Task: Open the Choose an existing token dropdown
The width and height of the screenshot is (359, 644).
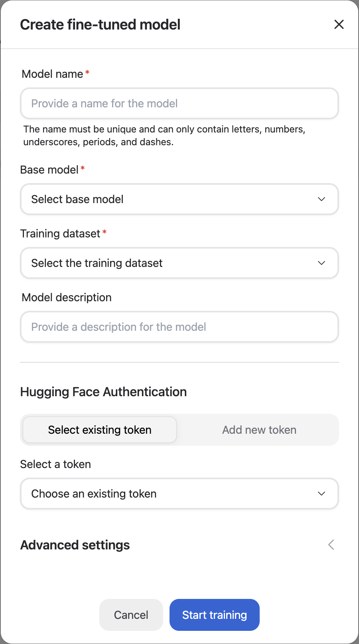Action: 179,494
